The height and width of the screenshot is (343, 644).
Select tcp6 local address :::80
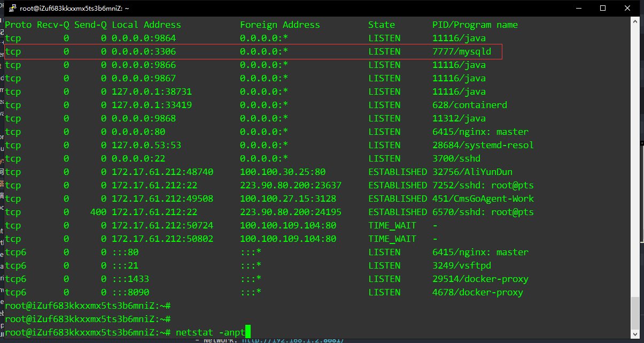pos(125,252)
